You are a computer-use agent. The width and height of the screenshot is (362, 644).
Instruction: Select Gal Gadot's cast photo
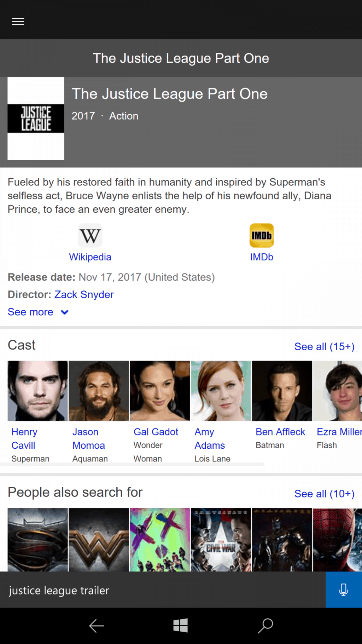[160, 391]
